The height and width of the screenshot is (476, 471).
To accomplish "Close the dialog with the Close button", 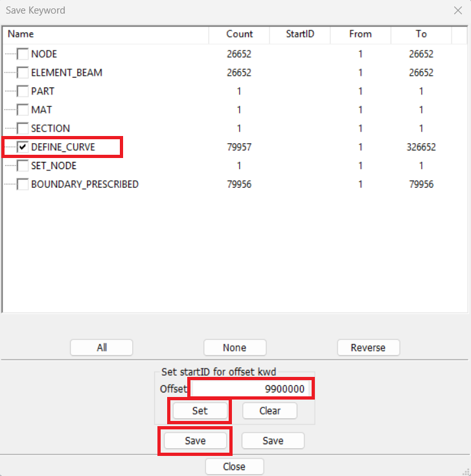I will click(235, 466).
